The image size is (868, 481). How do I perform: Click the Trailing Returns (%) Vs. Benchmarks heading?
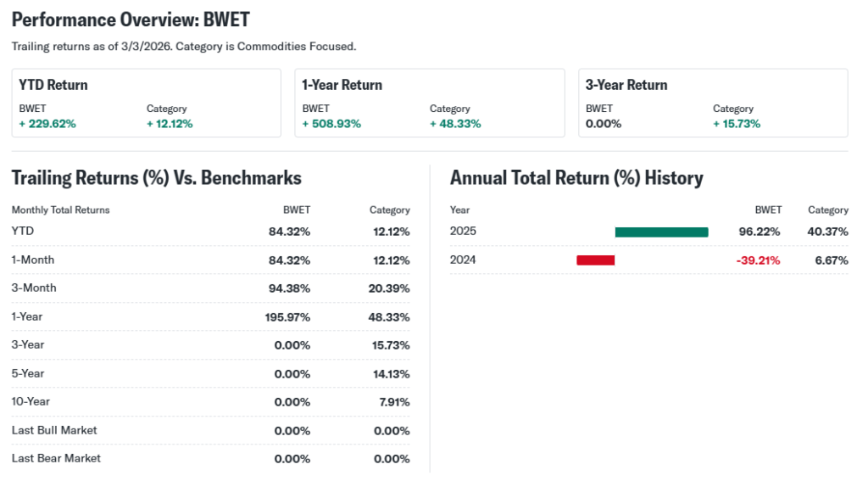point(156,178)
